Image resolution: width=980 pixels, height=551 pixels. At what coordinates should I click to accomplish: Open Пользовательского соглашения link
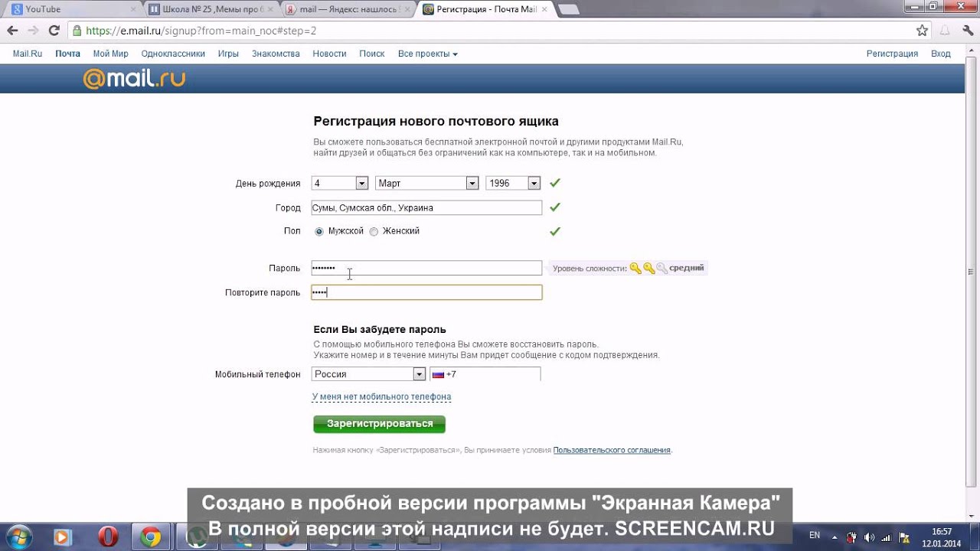point(612,450)
